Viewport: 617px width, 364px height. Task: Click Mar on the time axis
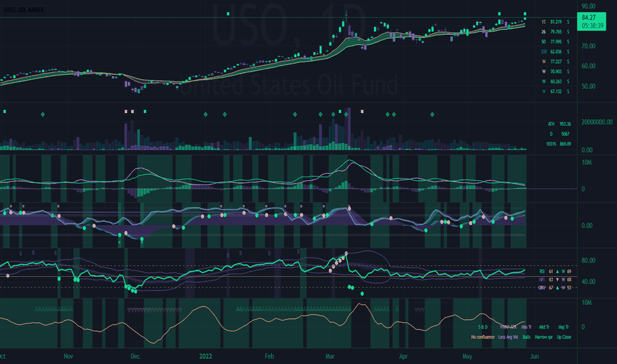pos(330,357)
